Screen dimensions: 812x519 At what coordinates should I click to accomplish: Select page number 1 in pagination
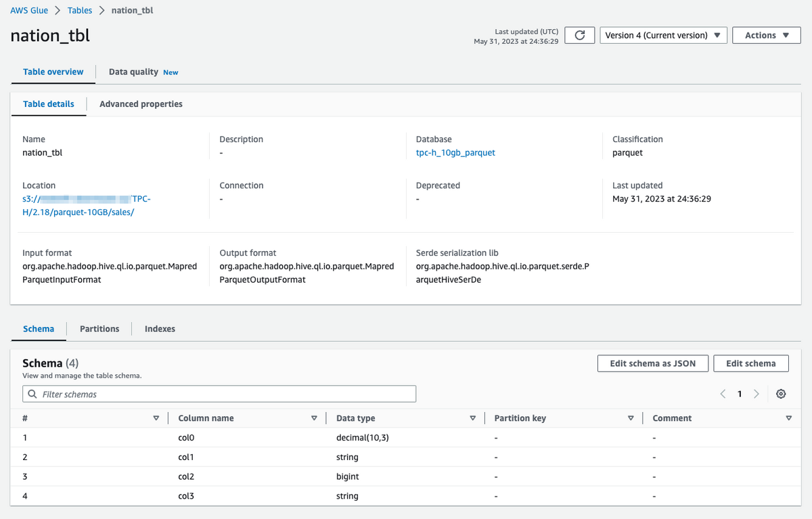[x=740, y=394]
